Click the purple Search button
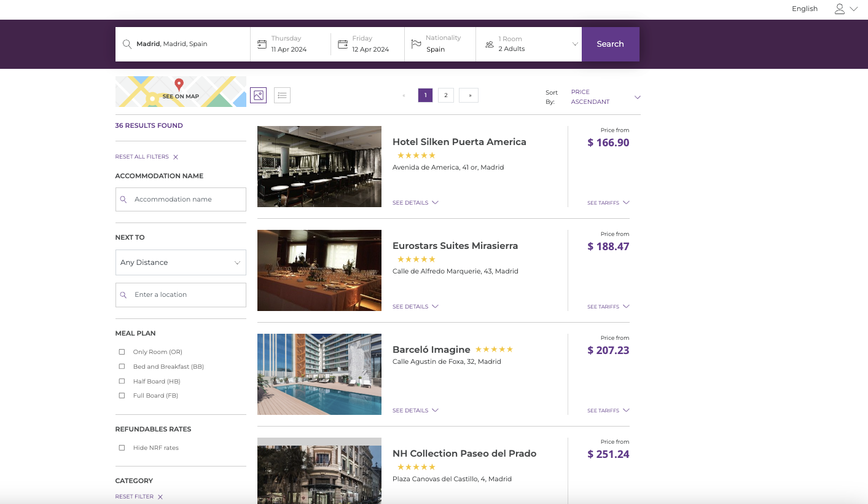The image size is (868, 504). 611,44
